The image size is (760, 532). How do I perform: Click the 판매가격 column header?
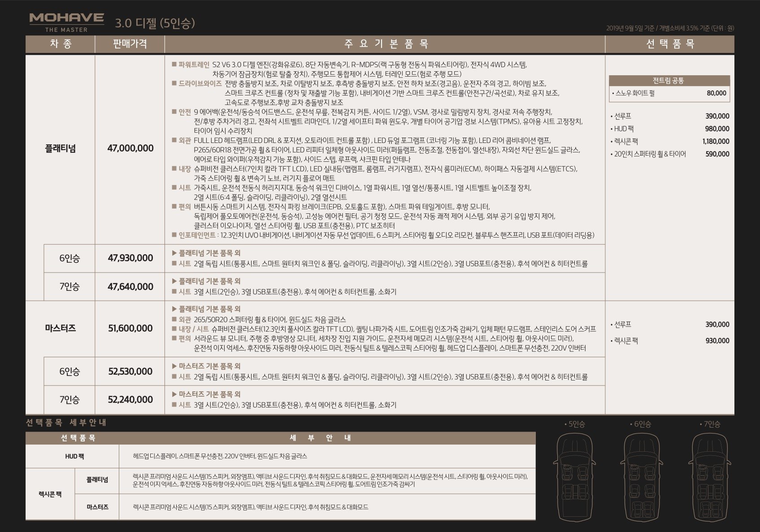[130, 44]
